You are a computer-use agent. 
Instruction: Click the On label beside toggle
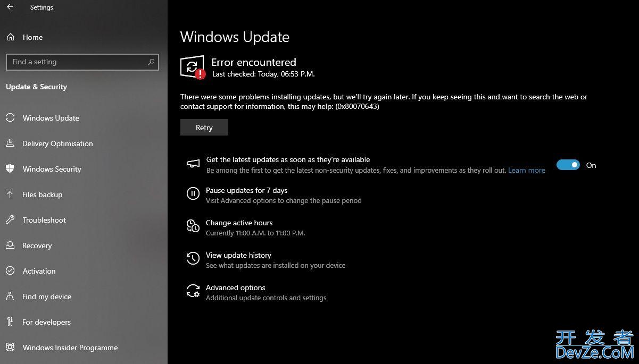coord(591,165)
